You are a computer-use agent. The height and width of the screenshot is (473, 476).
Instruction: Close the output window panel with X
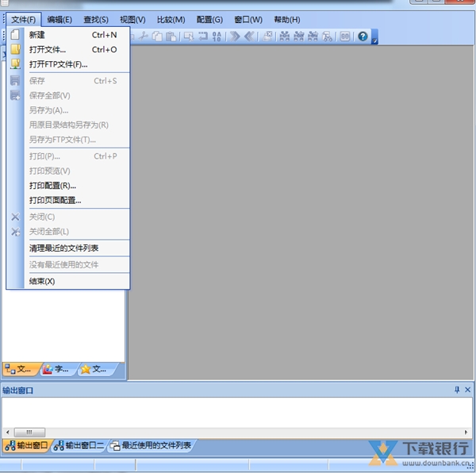point(468,390)
